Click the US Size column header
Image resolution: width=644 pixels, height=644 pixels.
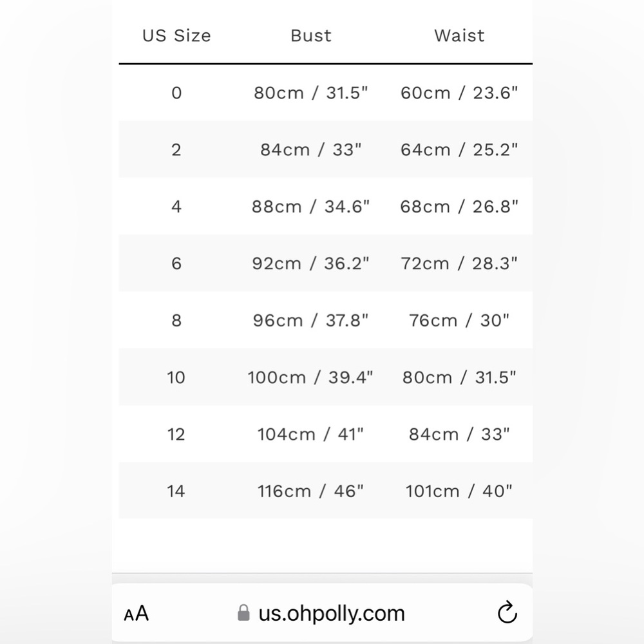(176, 35)
